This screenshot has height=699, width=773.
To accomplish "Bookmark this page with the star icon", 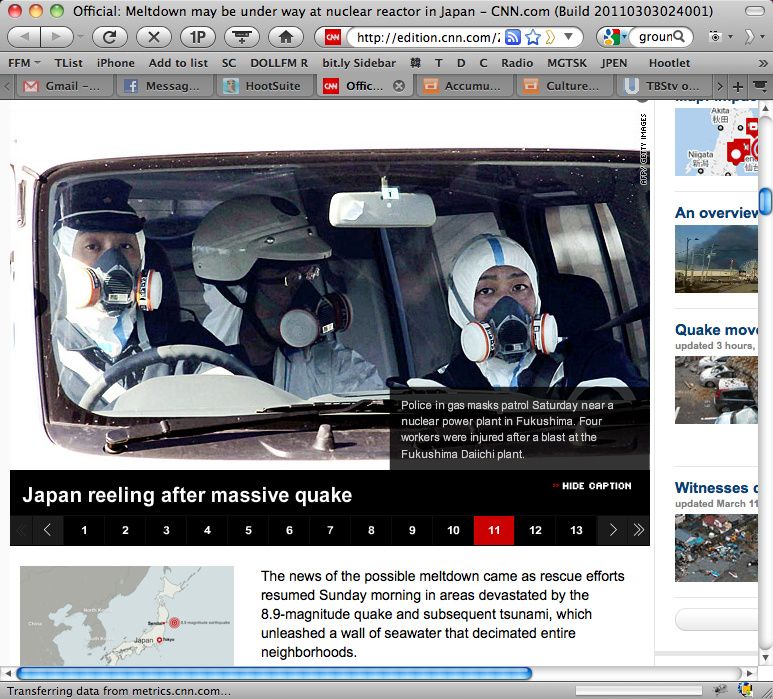I will [x=533, y=37].
